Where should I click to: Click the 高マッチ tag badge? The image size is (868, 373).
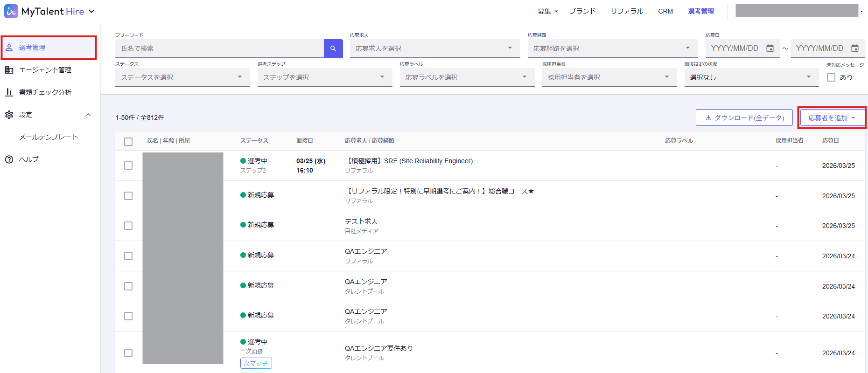pos(256,363)
